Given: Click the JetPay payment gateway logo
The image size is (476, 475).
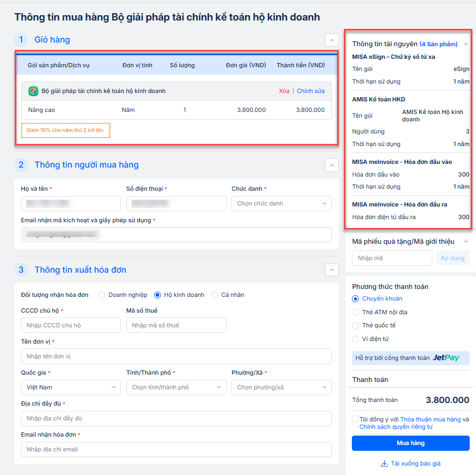Looking at the screenshot, I should click(x=446, y=358).
